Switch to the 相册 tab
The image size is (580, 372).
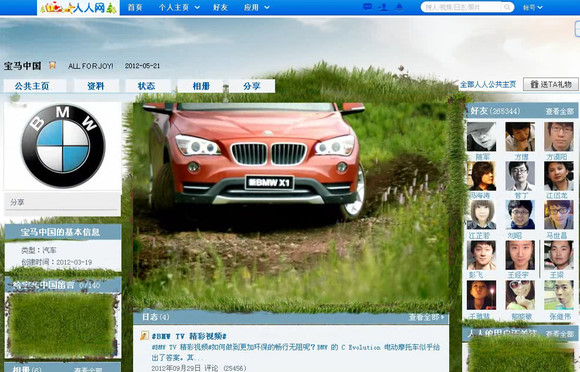click(201, 86)
